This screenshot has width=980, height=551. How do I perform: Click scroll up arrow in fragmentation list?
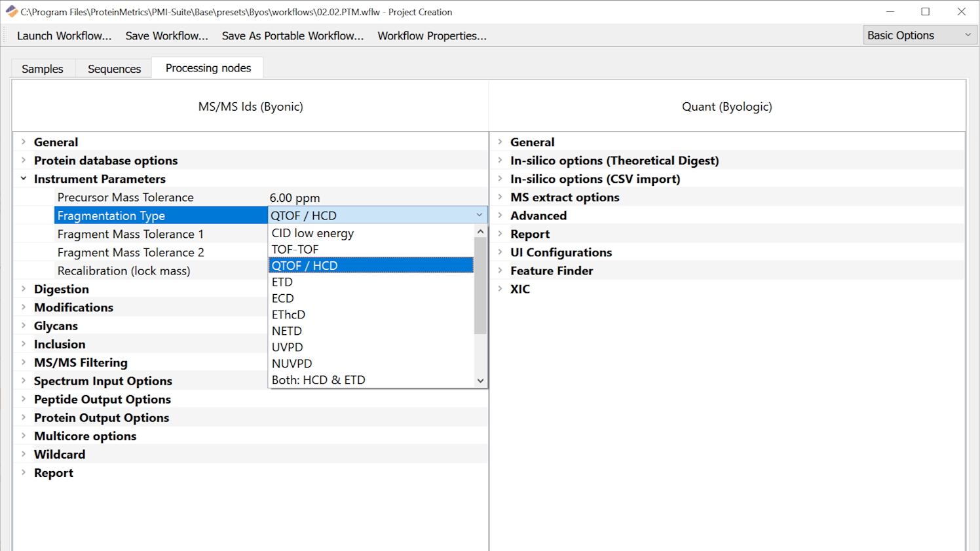pos(480,231)
